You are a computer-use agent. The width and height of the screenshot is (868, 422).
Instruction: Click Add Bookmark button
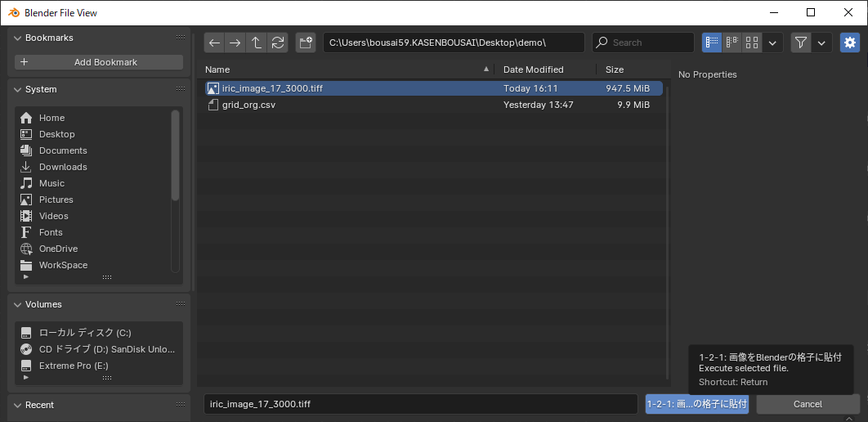(x=99, y=62)
